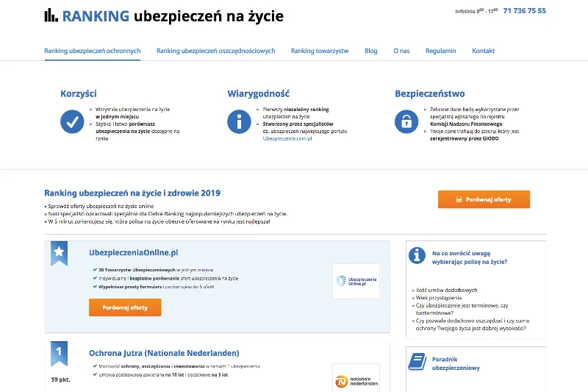The height and width of the screenshot is (392, 588).
Task: Follow the Ubezpieczenie.com.pl link
Action: pyautogui.click(x=287, y=138)
